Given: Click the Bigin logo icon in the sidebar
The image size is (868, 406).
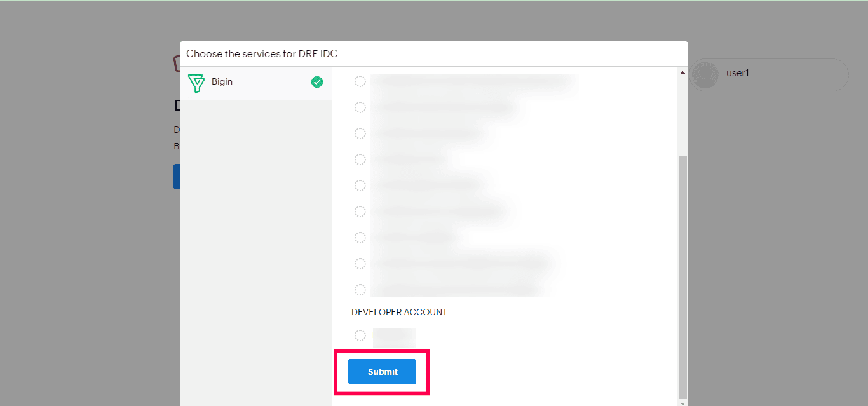Looking at the screenshot, I should [196, 83].
